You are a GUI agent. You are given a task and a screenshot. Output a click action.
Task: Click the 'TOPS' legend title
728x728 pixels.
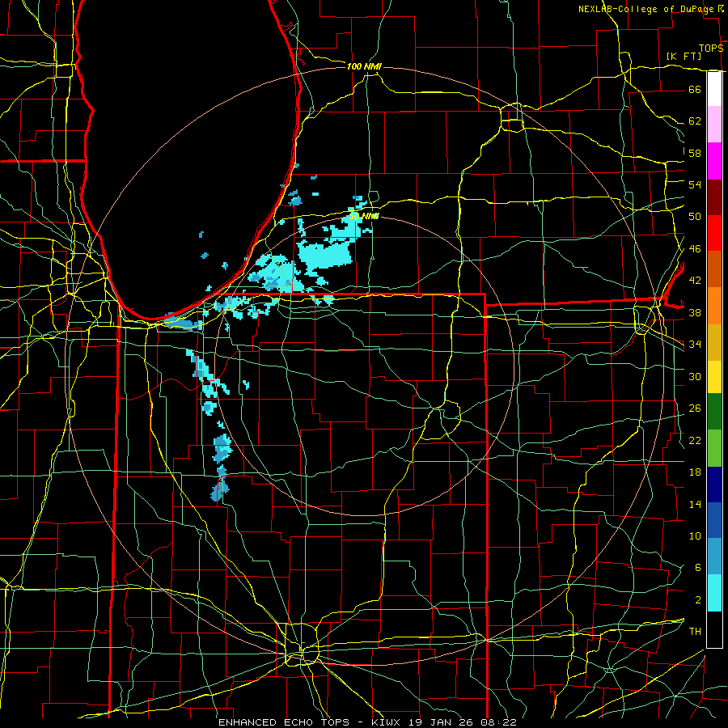(711, 48)
